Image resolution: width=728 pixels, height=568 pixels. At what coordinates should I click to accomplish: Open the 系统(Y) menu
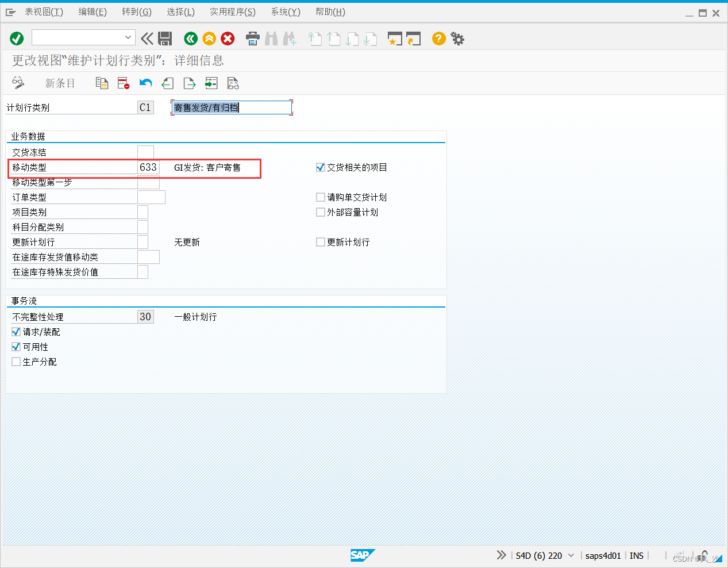click(286, 11)
